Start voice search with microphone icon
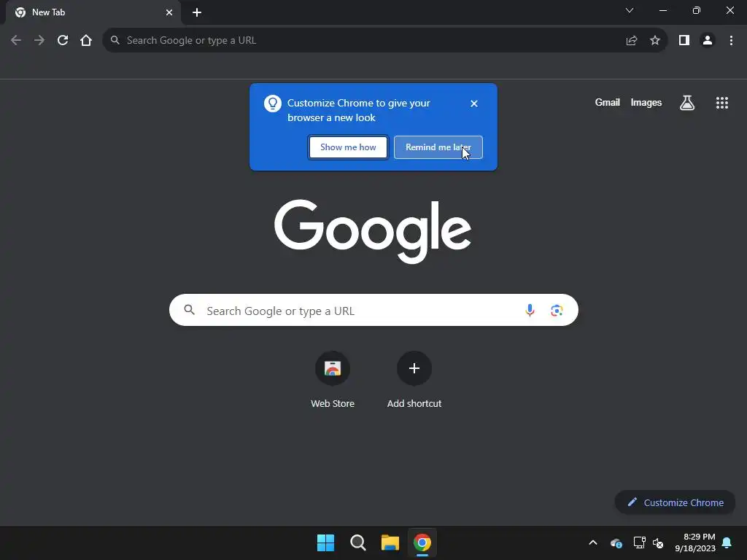This screenshot has width=747, height=560. [530, 311]
